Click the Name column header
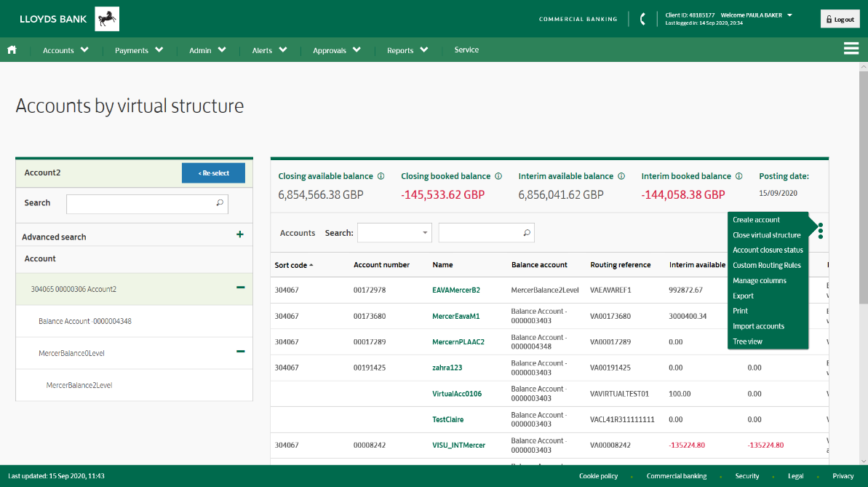The image size is (868, 487). (442, 265)
